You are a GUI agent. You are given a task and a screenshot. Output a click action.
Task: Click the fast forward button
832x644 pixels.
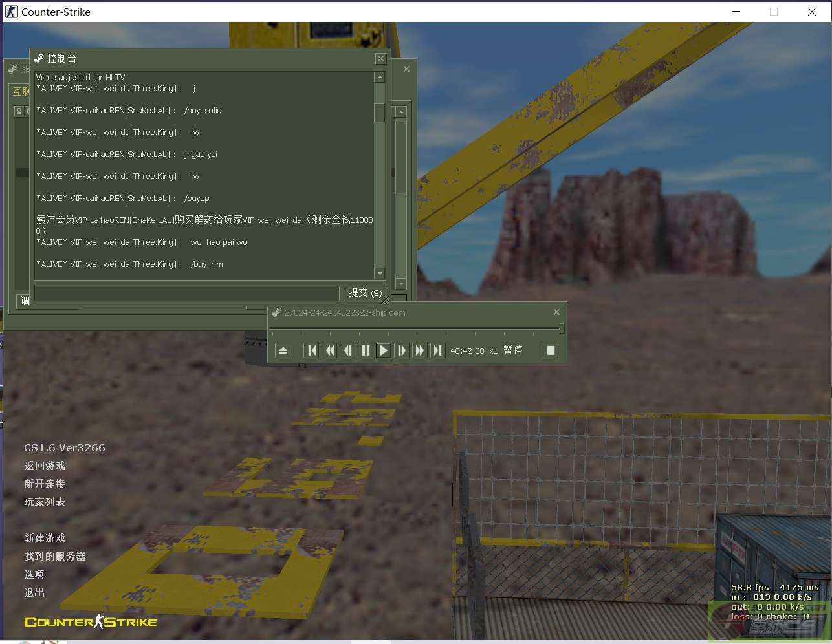tap(419, 350)
